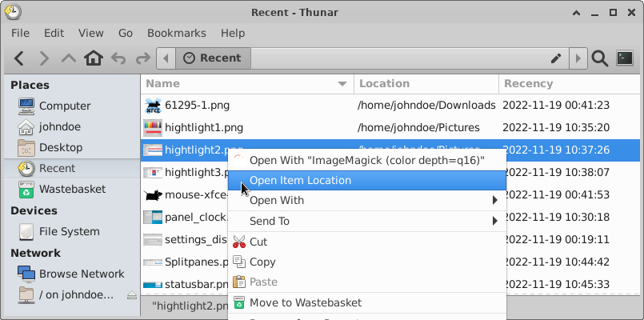
Task: Select the 61295-1.png file thumbnail
Action: pos(153,106)
